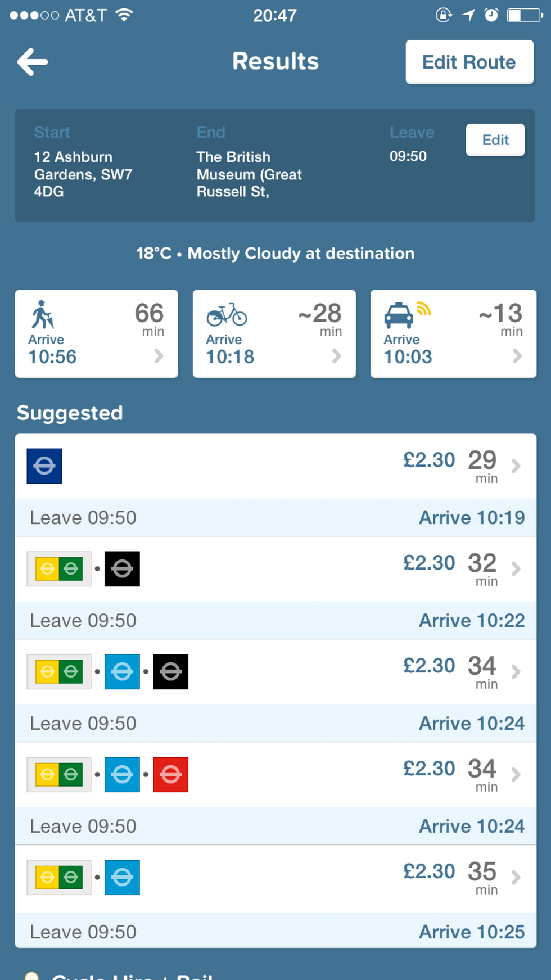Expand the ~28 min cycling option chevron
Image resolution: width=551 pixels, height=980 pixels.
point(337,356)
